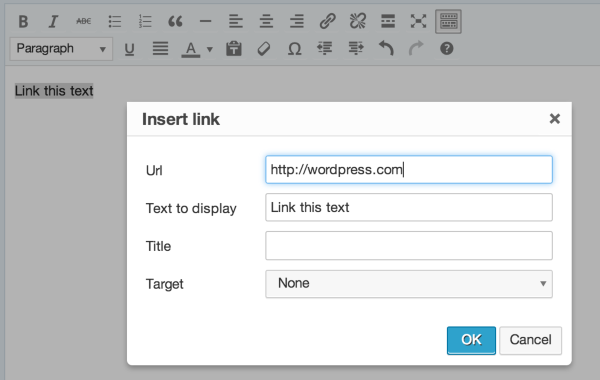Toggle italic formatting
Screen dimensions: 600x380
53,21
